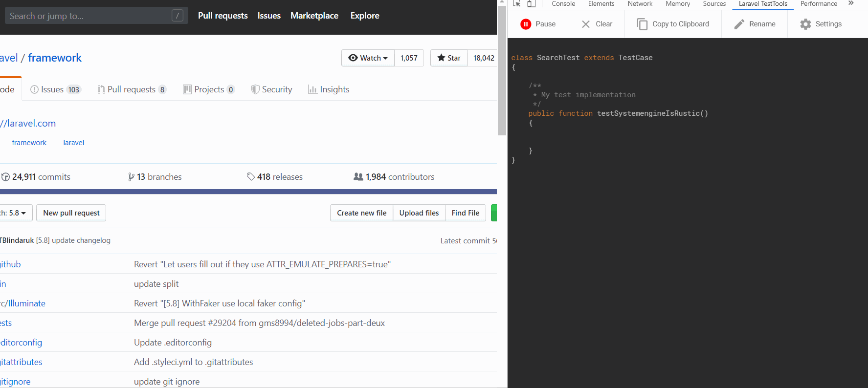Open the Issues repository tab
The height and width of the screenshot is (388, 868).
pyautogui.click(x=55, y=89)
